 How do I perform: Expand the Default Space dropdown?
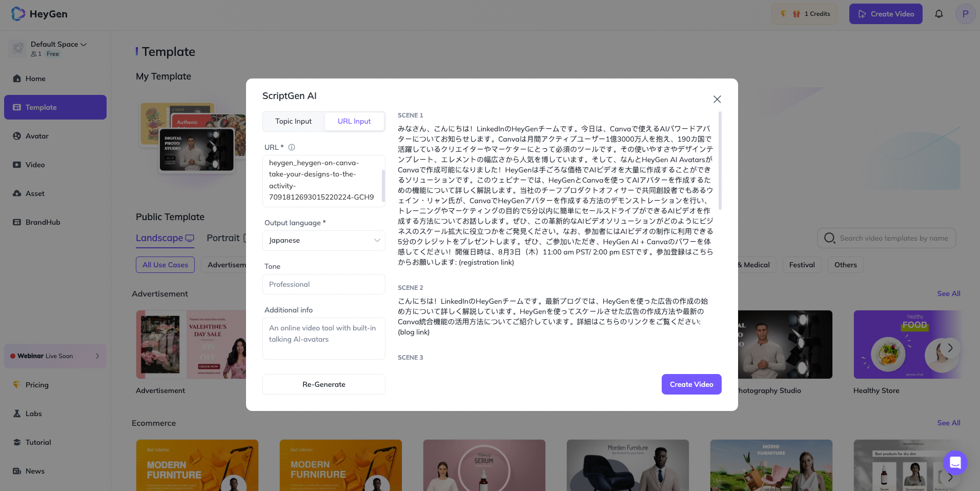[x=84, y=45]
